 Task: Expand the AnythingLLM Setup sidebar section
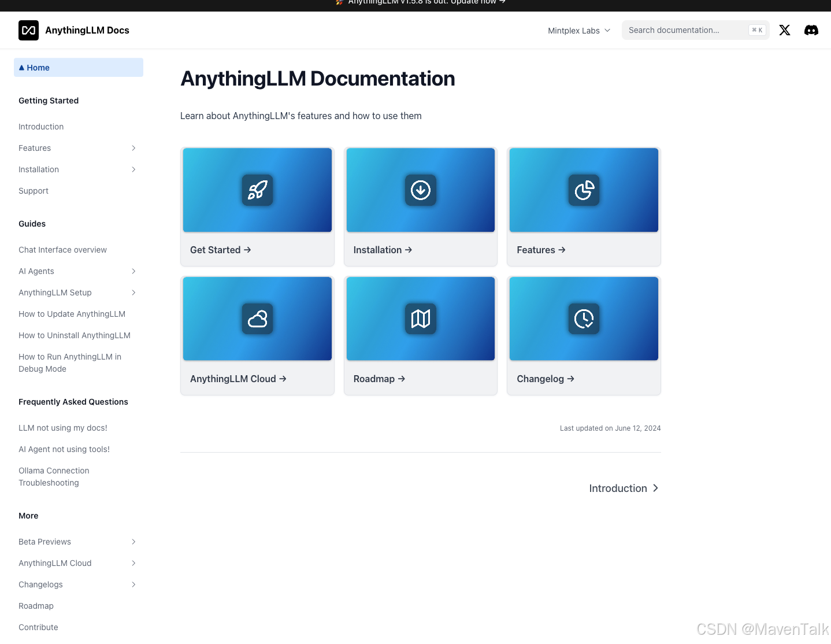pyautogui.click(x=133, y=293)
